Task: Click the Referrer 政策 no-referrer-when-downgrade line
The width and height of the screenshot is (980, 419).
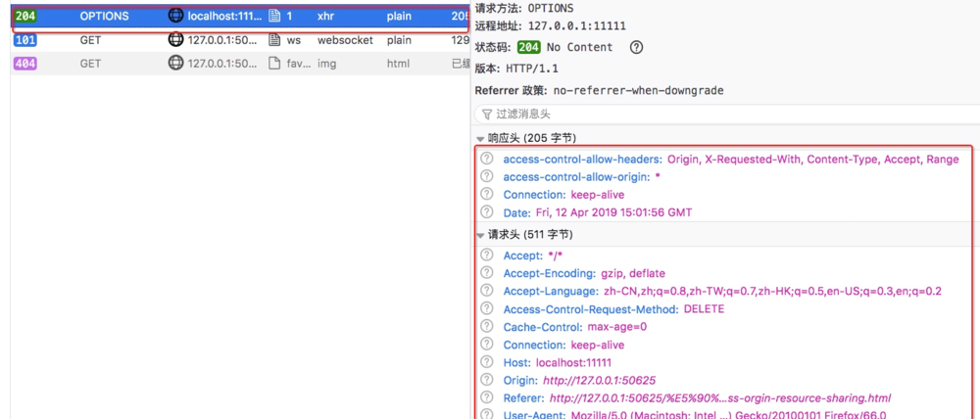Action: [599, 90]
